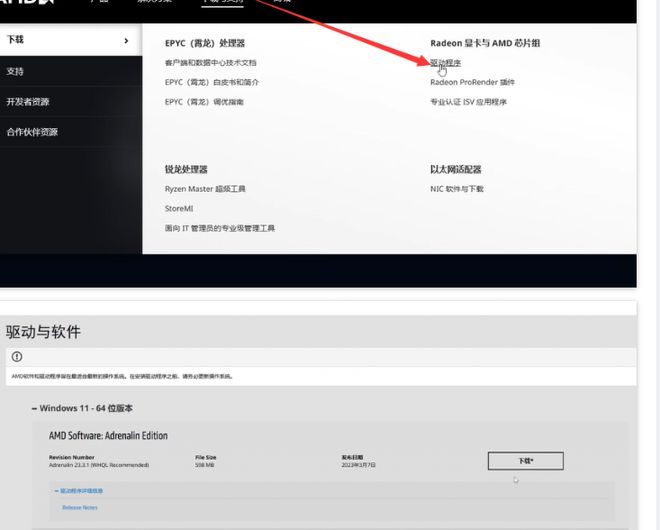Click the exclamation info icon
Viewport: 660px width, 530px height.
tap(17, 357)
